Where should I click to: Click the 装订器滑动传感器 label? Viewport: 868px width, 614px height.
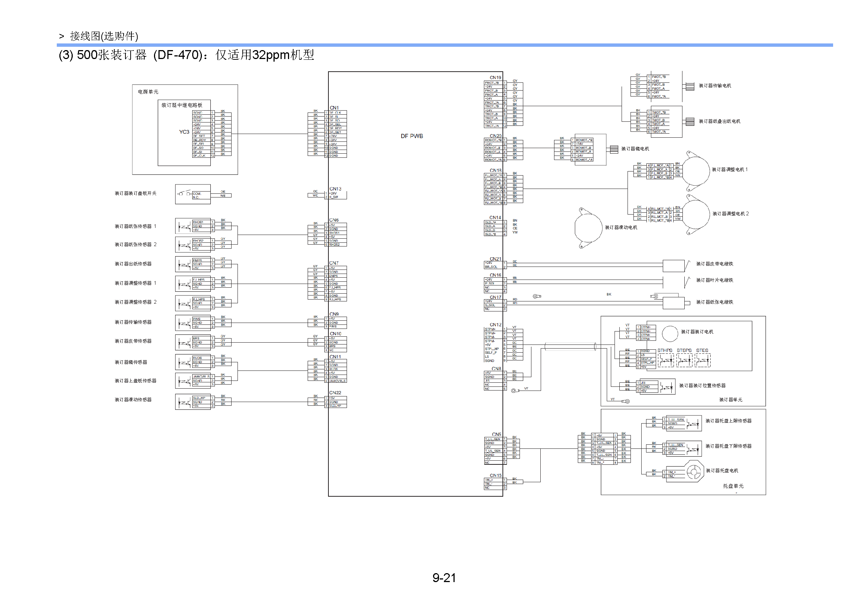click(x=133, y=399)
